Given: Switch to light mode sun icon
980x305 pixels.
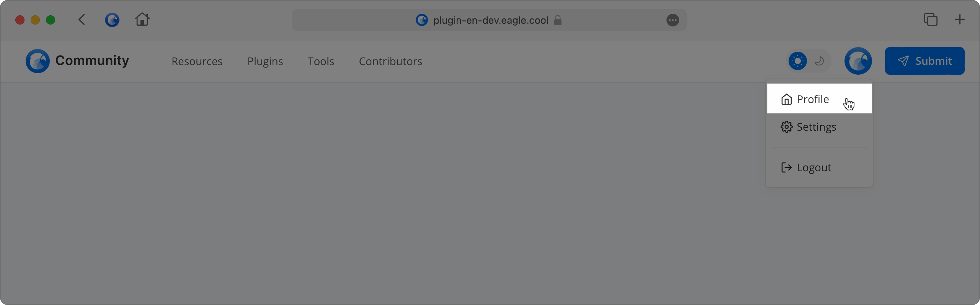Looking at the screenshot, I should 798,61.
